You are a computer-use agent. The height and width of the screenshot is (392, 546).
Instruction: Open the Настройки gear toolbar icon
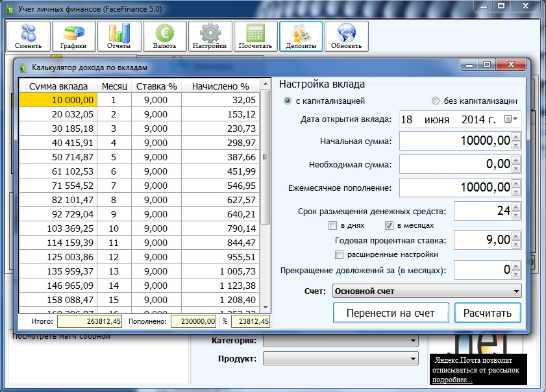pyautogui.click(x=210, y=36)
